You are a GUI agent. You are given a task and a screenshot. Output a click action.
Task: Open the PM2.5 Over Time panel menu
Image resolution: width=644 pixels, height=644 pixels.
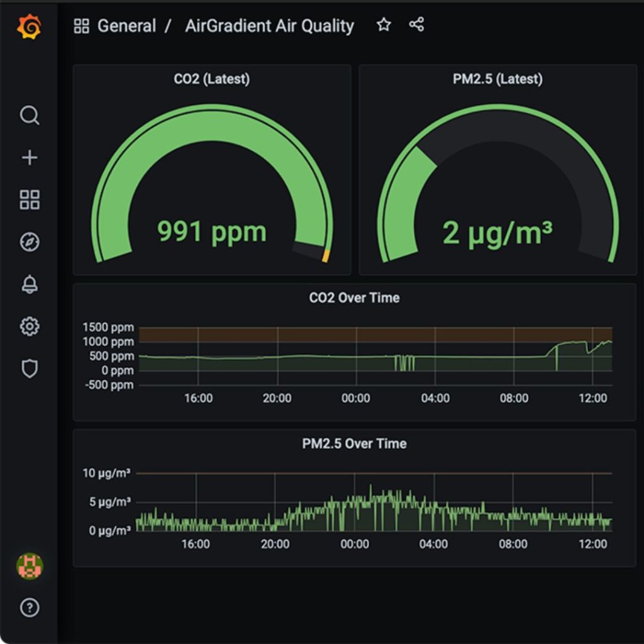354,444
